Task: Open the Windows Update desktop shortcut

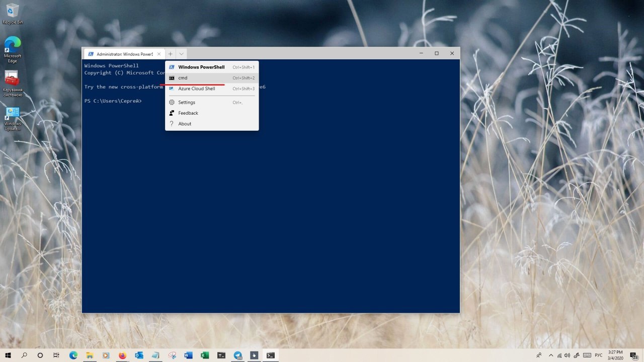Action: click(12, 119)
